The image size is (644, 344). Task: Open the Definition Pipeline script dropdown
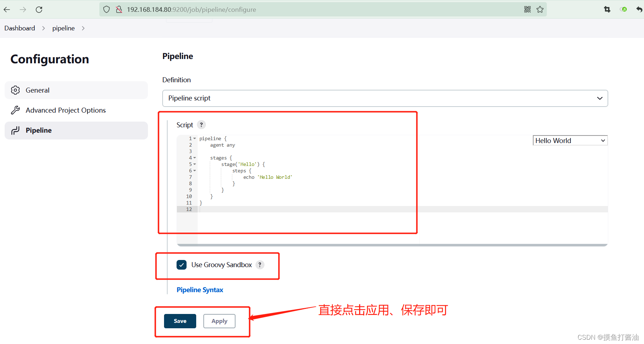[x=385, y=98]
